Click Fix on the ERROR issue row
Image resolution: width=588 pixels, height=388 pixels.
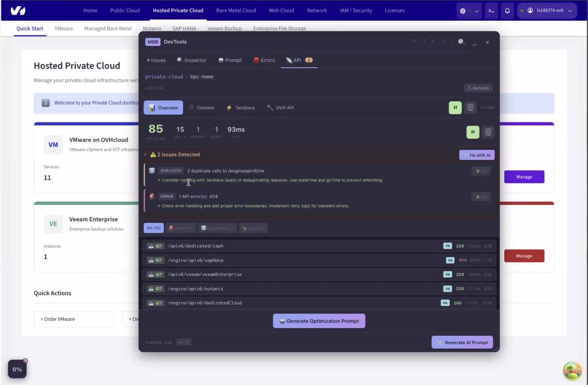tap(481, 196)
